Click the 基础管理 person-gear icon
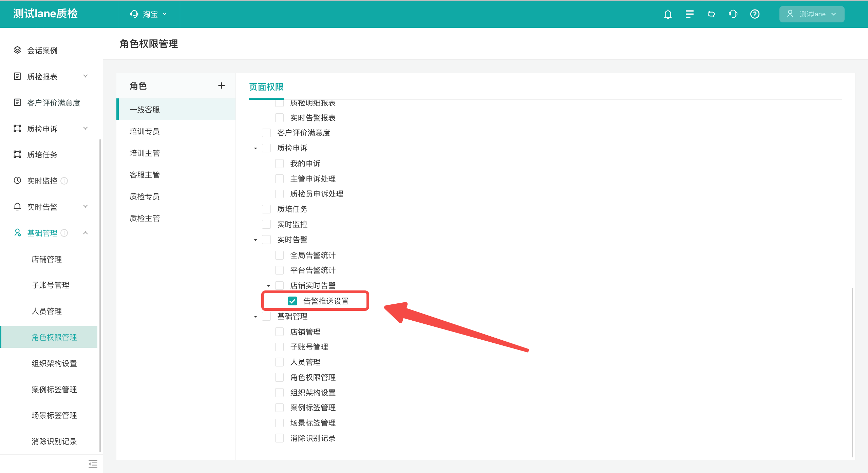The width and height of the screenshot is (868, 473). pyautogui.click(x=17, y=233)
